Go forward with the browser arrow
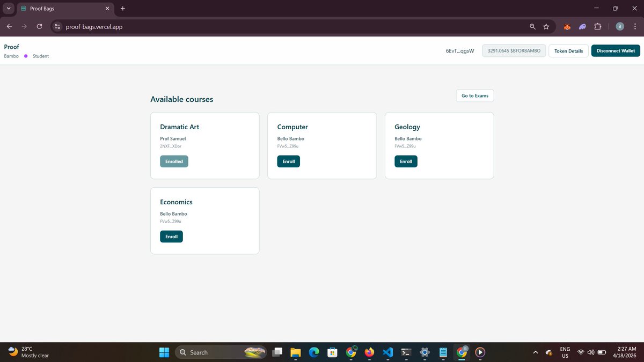Viewport: 644px width, 362px height. coord(24,26)
